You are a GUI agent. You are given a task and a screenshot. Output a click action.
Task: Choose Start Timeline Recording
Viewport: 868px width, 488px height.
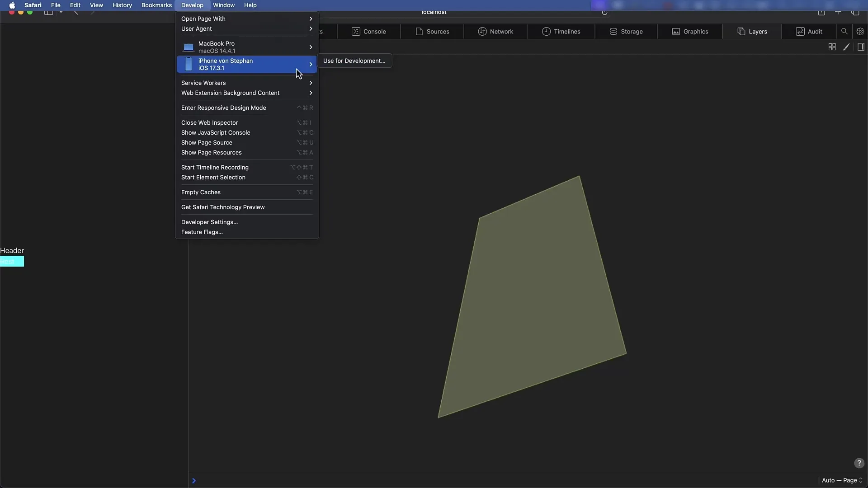[x=247, y=167]
